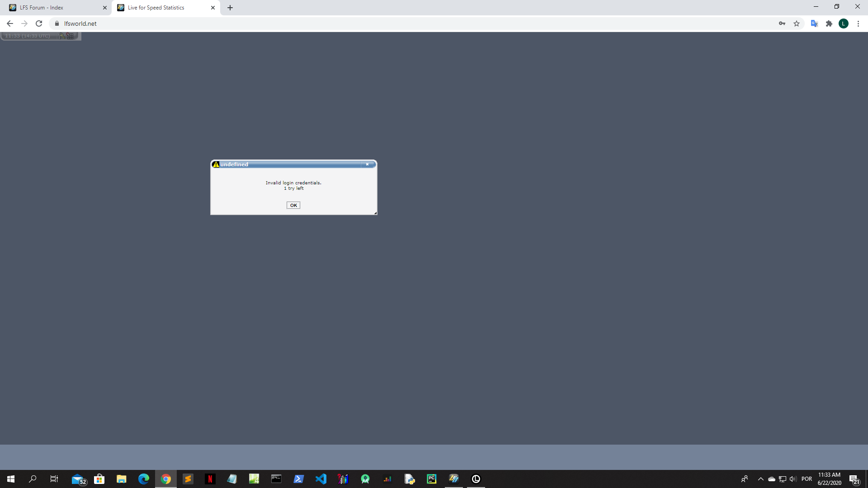Bookmark this page with the star icon

pos(797,23)
